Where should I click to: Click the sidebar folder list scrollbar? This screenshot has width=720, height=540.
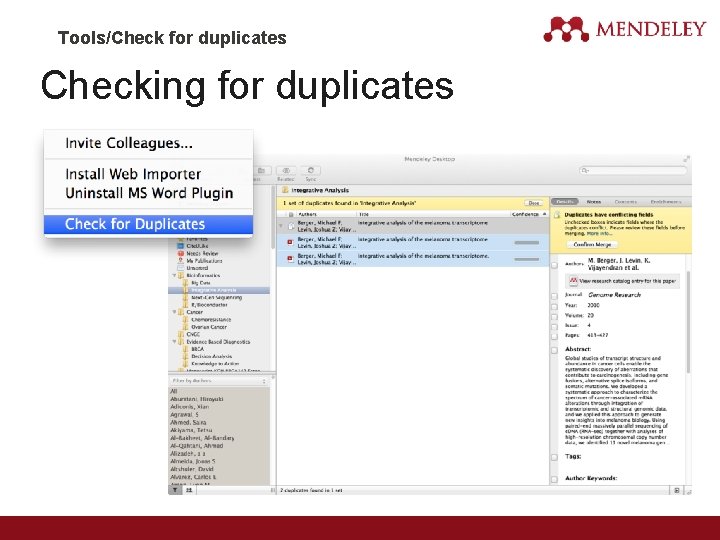click(x=273, y=216)
